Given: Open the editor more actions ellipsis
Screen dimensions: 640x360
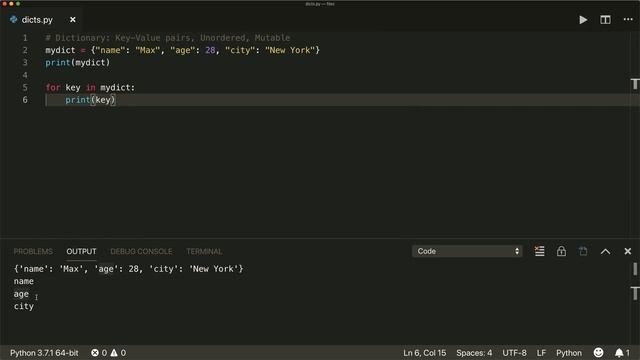Looking at the screenshot, I should click(x=628, y=20).
